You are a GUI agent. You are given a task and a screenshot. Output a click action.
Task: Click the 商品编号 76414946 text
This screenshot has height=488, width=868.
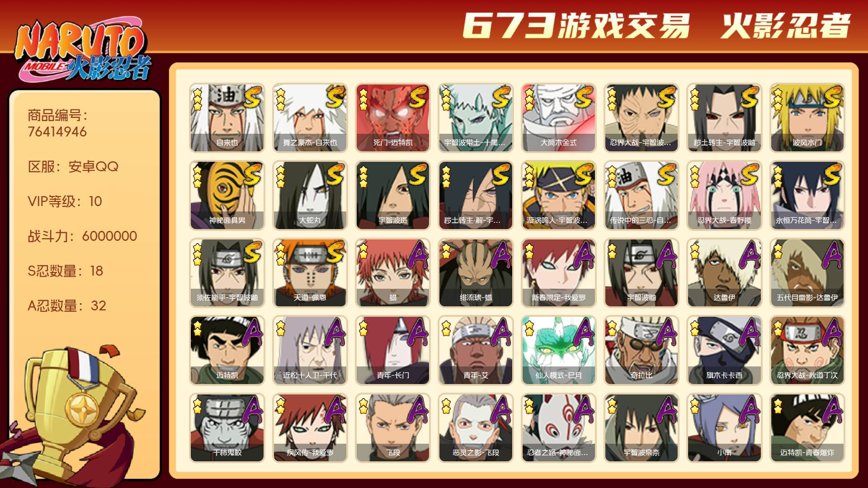57,123
